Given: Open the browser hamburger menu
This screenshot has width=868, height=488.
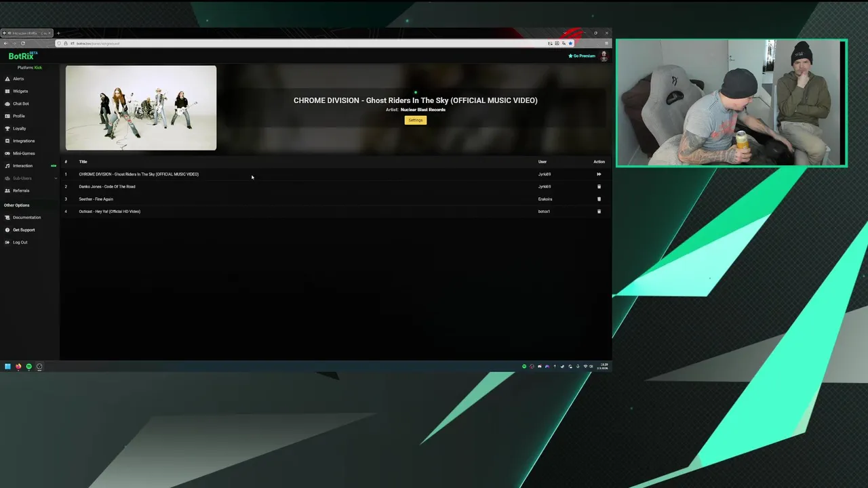Looking at the screenshot, I should tap(606, 43).
